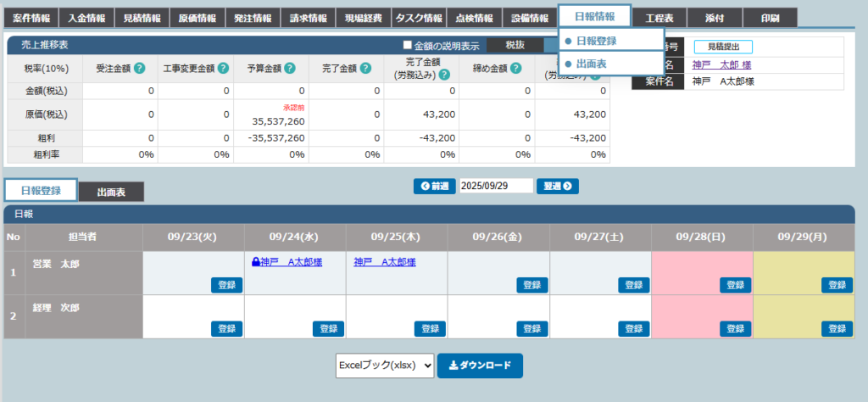Click help icon next to 工事変更金額

(x=224, y=69)
